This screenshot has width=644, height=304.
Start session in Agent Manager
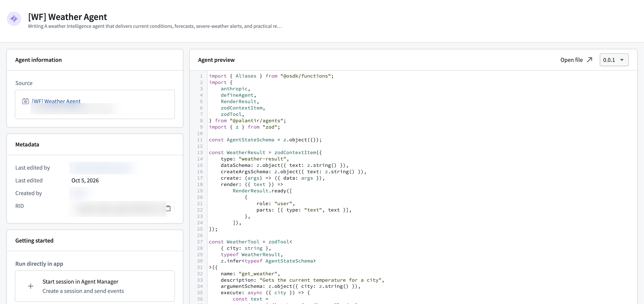point(95,286)
